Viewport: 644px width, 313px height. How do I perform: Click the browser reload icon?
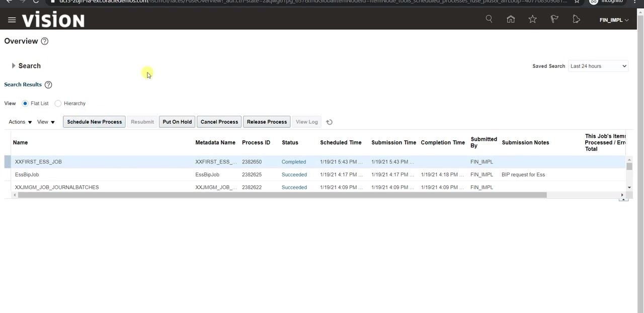pyautogui.click(x=36, y=2)
